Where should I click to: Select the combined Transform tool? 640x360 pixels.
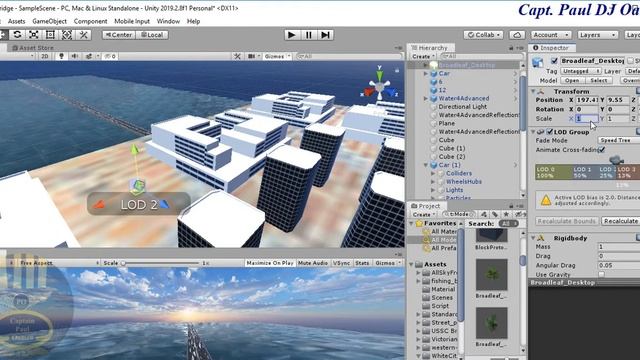point(67,35)
